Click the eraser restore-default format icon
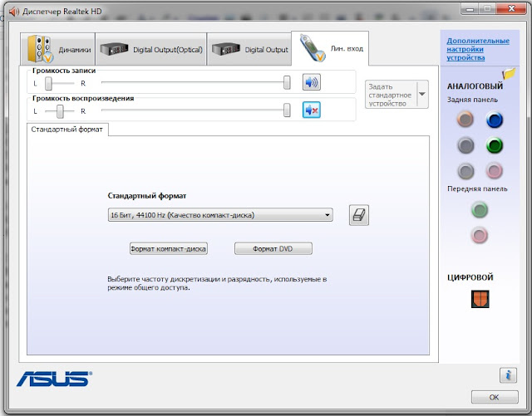 pyautogui.click(x=359, y=215)
